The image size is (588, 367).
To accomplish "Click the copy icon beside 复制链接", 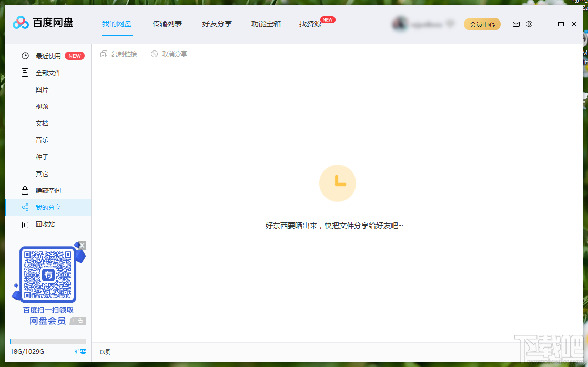I will point(104,54).
